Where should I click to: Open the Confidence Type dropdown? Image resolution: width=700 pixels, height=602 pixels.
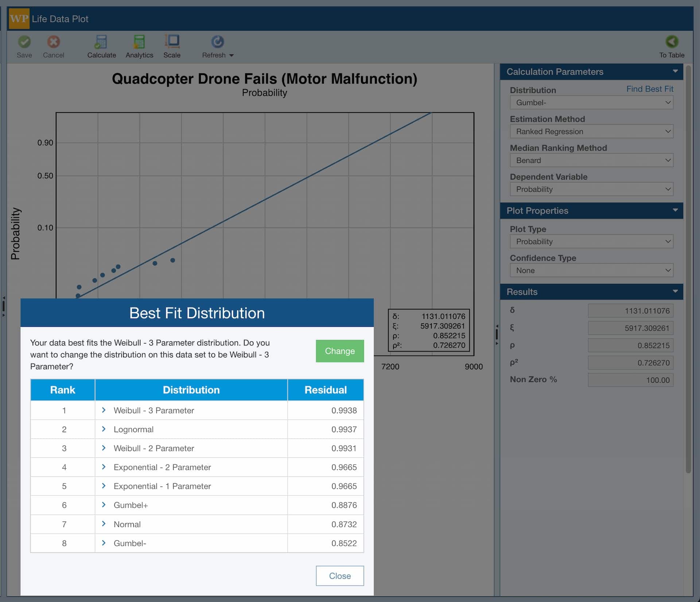tap(591, 270)
